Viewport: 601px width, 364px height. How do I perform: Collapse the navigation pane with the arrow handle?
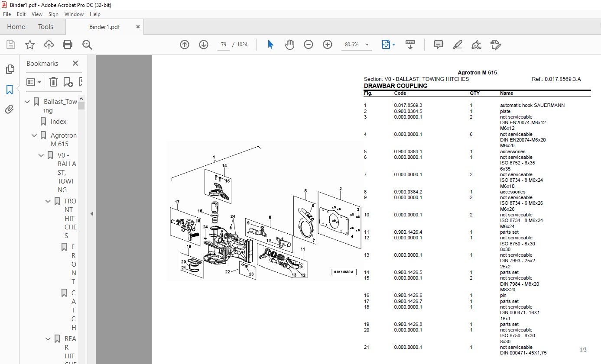coord(91,213)
